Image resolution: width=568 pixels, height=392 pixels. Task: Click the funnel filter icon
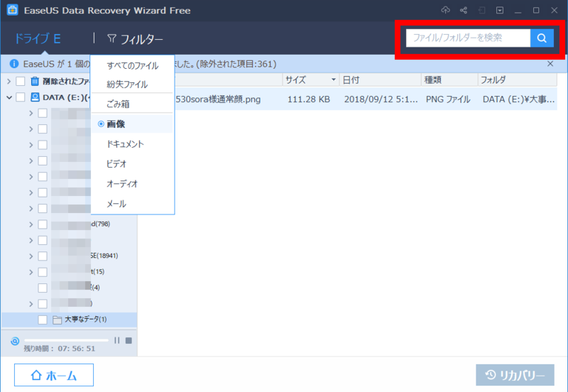(111, 38)
